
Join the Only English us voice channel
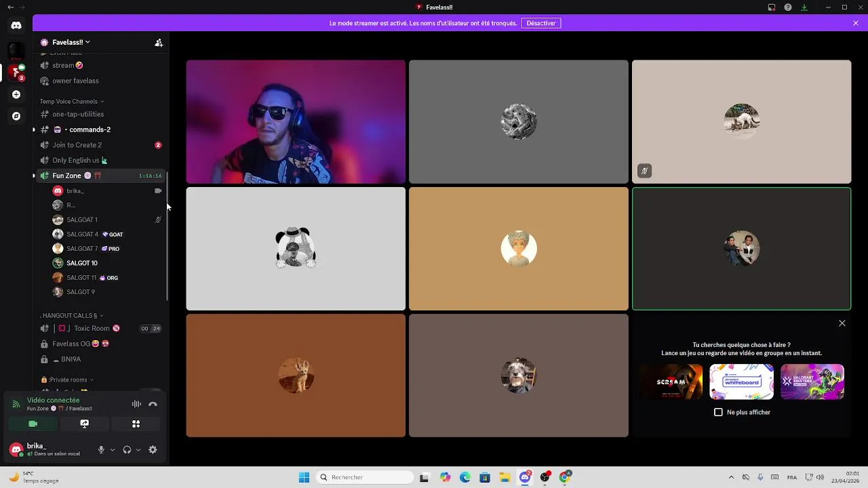click(x=100, y=160)
